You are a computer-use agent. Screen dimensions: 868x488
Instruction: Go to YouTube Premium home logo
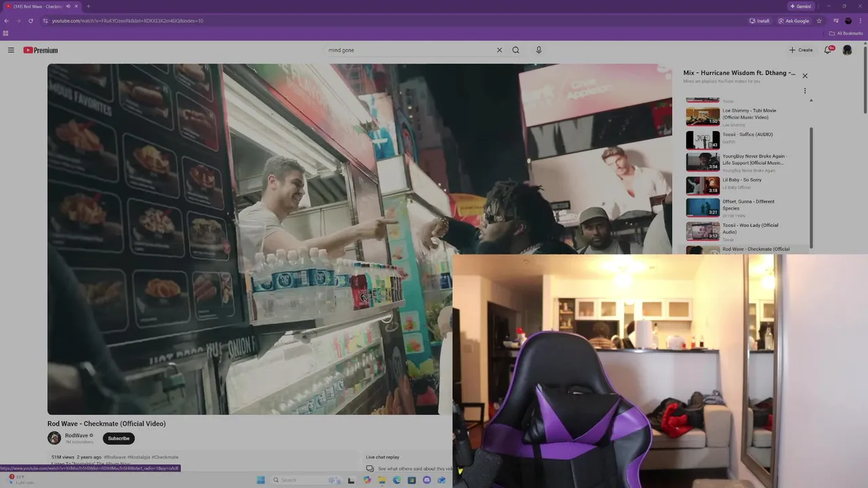(41, 50)
